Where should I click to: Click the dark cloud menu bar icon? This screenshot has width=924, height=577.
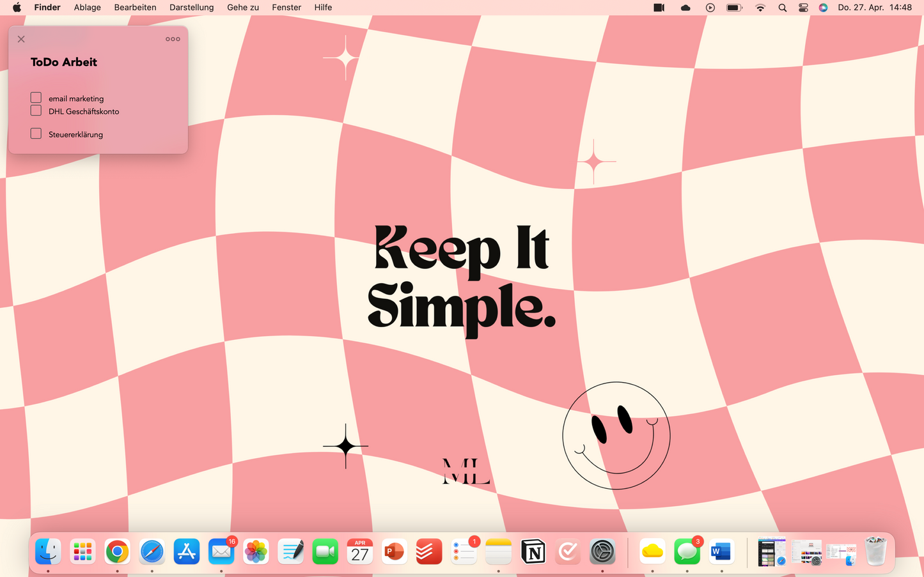pyautogui.click(x=685, y=8)
